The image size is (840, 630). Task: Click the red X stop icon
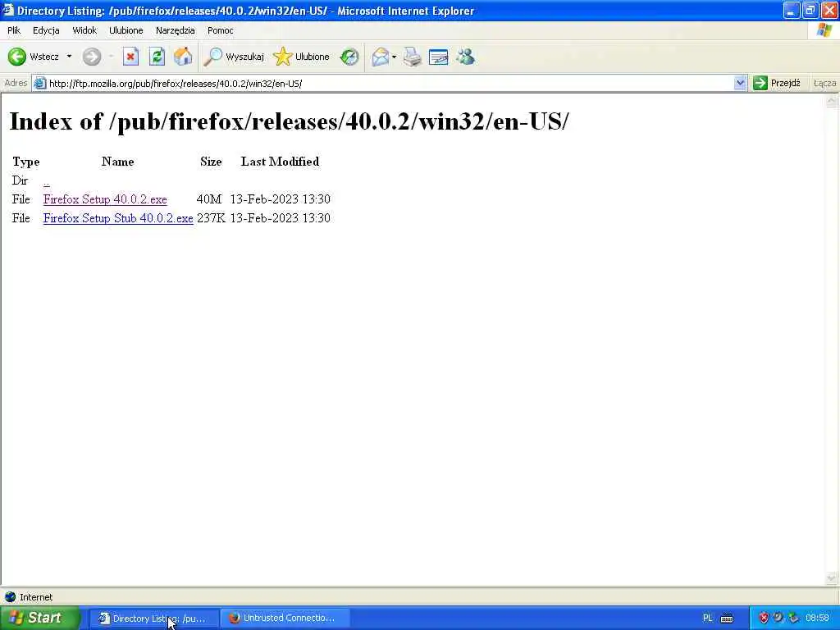tap(130, 57)
